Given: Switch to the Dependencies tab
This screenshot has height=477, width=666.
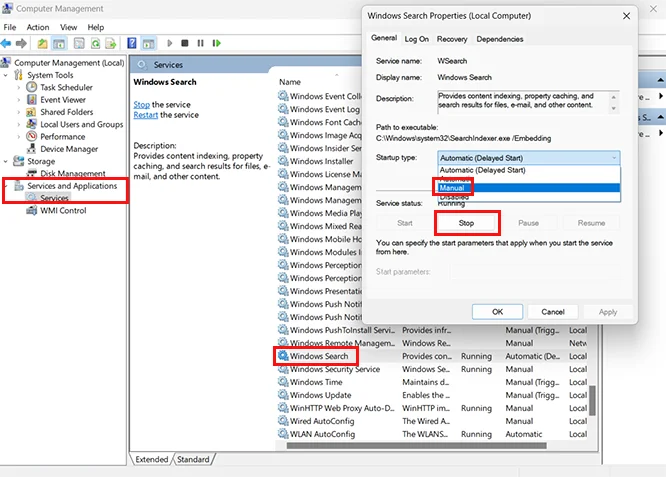Looking at the screenshot, I should pos(500,39).
